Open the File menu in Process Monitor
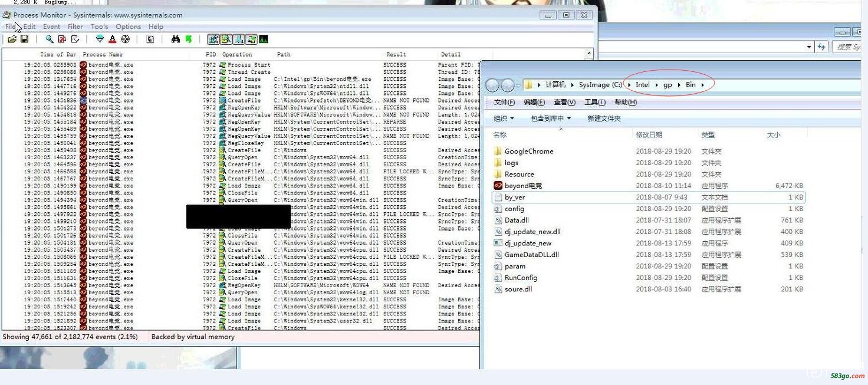This screenshot has height=385, width=868. point(11,27)
